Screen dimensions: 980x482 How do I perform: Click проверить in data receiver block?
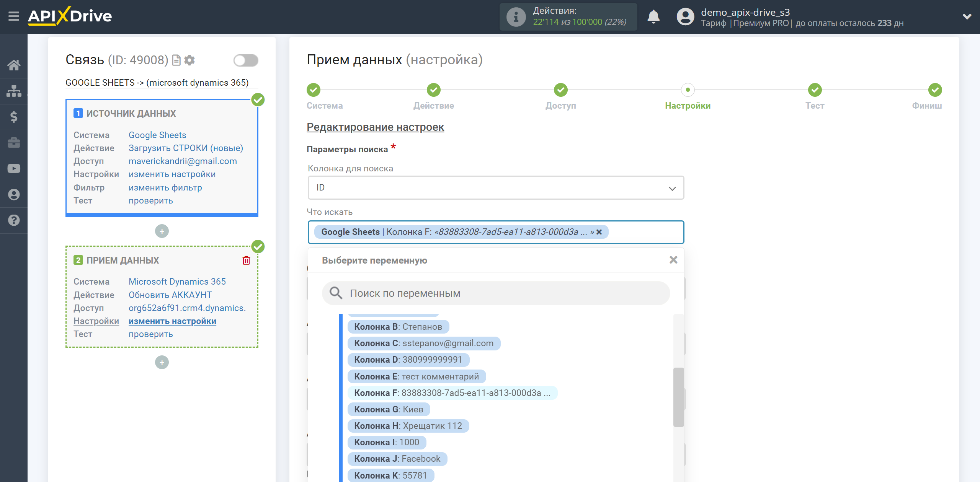pyautogui.click(x=150, y=334)
